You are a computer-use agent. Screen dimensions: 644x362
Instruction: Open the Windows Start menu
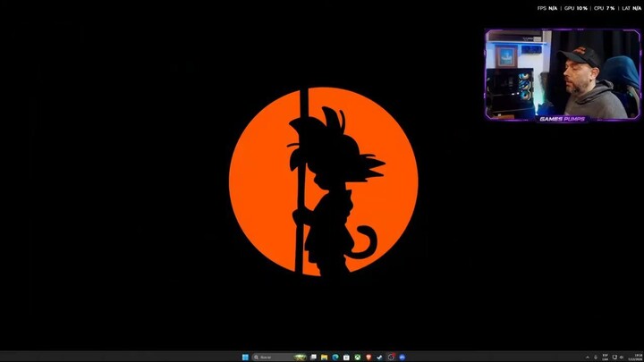[x=245, y=357]
